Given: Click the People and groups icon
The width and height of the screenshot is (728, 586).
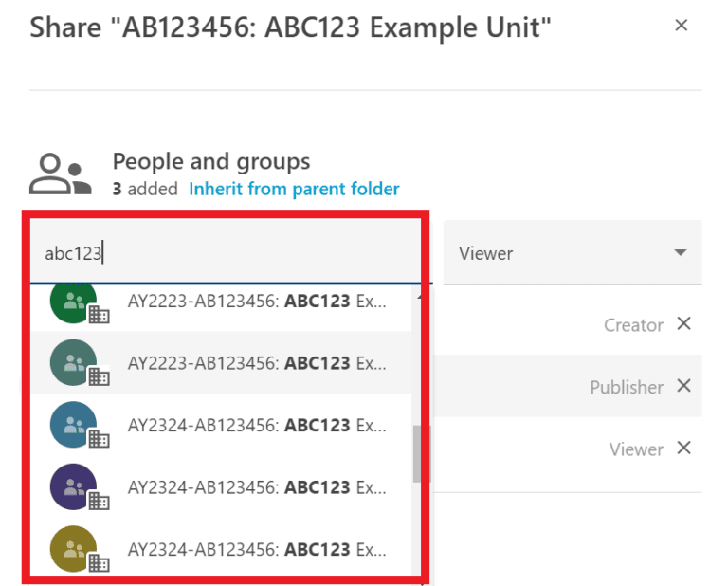Looking at the screenshot, I should pyautogui.click(x=60, y=174).
